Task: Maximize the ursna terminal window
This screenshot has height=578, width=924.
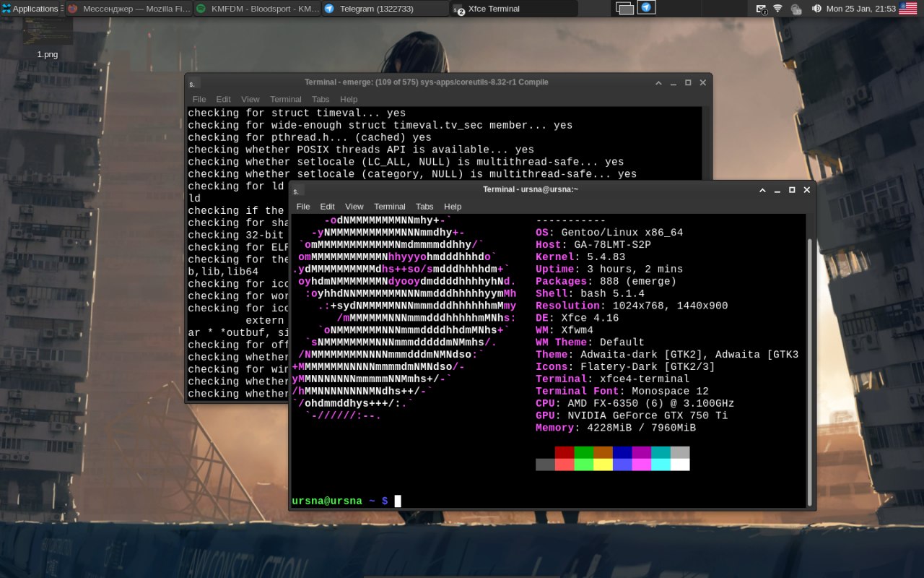Action: [792, 189]
